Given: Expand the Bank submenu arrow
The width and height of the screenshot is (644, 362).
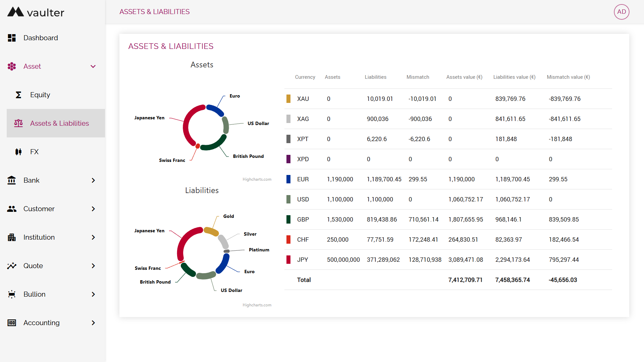Looking at the screenshot, I should pos(93,180).
